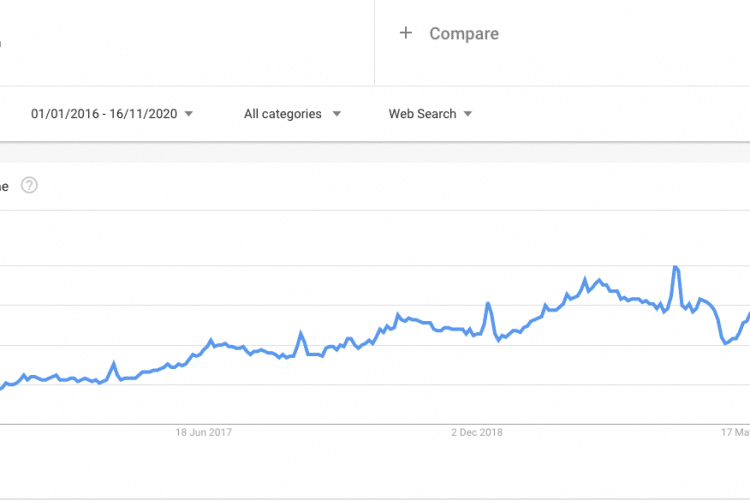Click the 2 Dec 2018 axis date label
Viewport: 750px width, 500px height.
click(476, 432)
